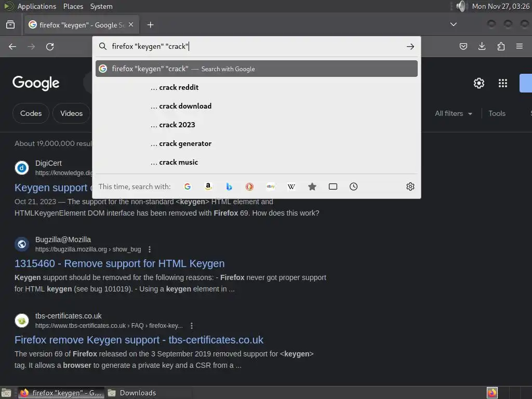Open the Firefox View icon

tap(10, 25)
